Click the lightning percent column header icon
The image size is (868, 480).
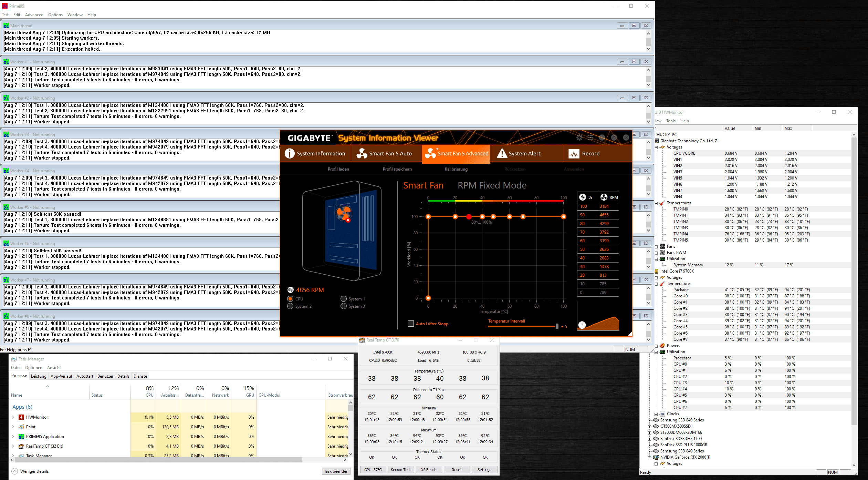tap(583, 197)
